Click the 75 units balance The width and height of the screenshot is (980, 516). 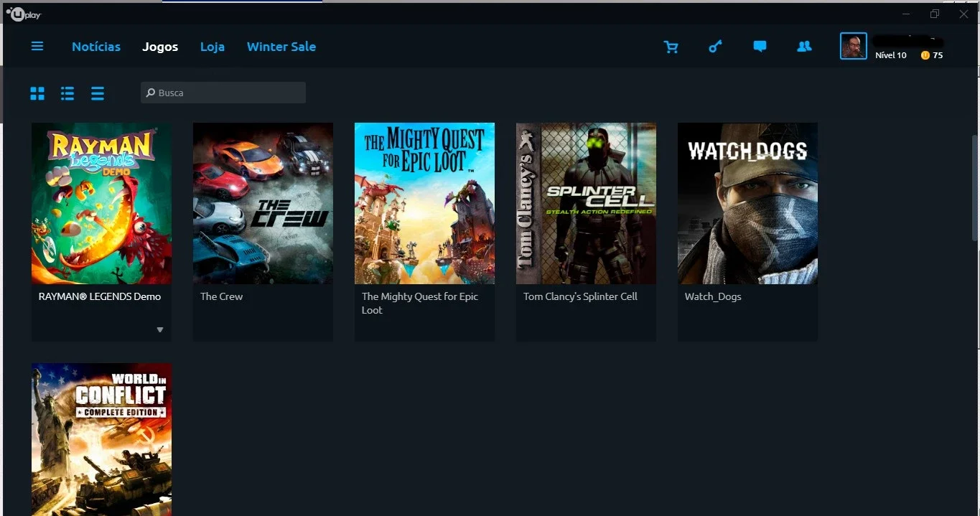coord(938,55)
